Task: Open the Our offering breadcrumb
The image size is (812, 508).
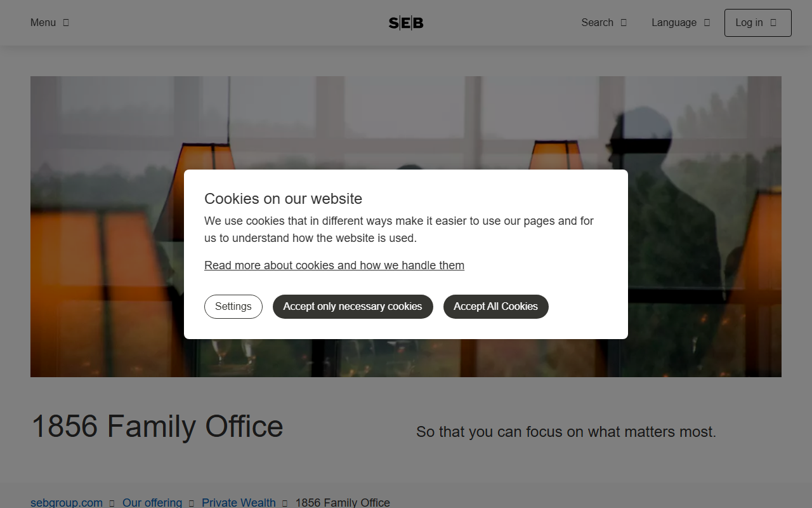Action: [152, 502]
